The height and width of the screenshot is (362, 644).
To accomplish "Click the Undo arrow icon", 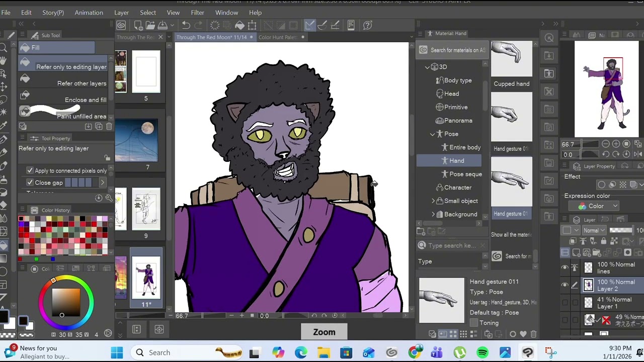I will (186, 25).
